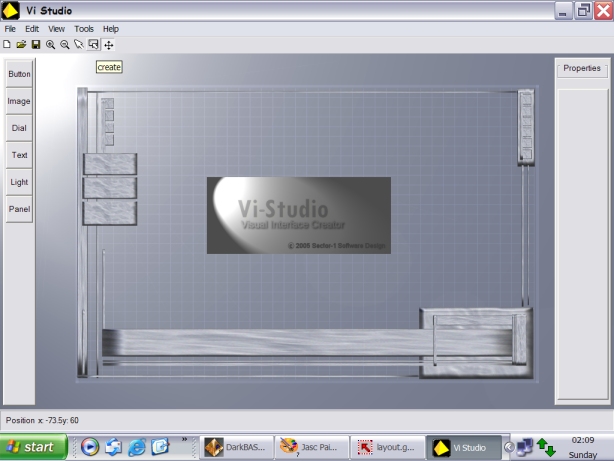Screen dimensions: 614x461
Task: Switch to the Jasc Pai... taskbar window
Action: 312,447
